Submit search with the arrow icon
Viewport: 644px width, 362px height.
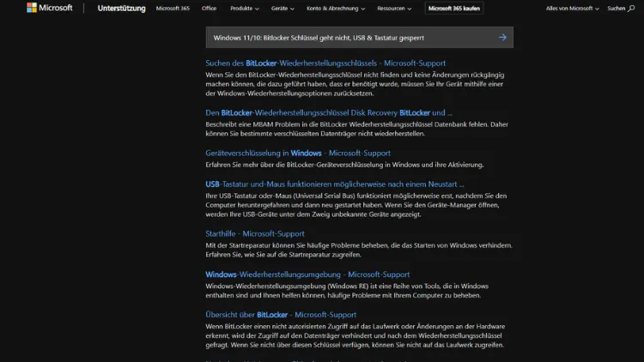(502, 38)
